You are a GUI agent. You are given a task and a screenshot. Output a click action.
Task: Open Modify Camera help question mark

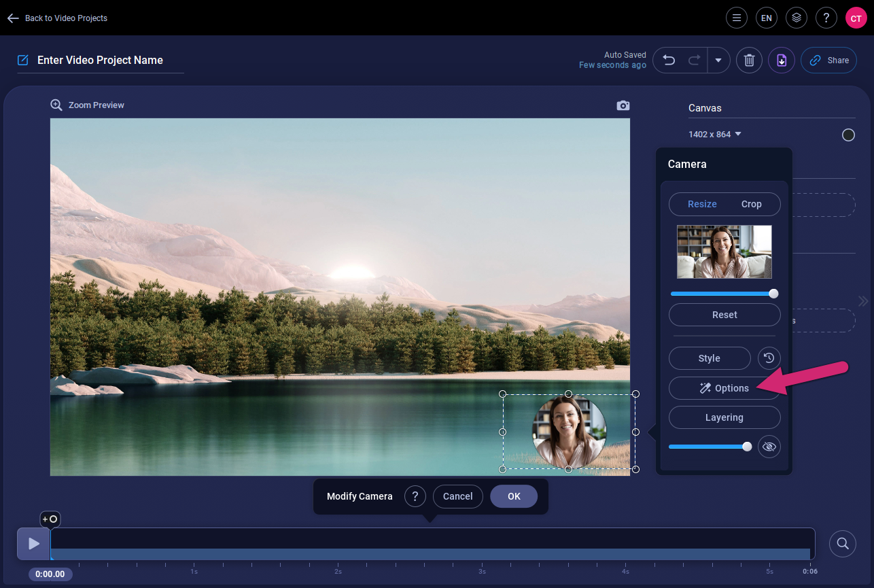tap(415, 496)
